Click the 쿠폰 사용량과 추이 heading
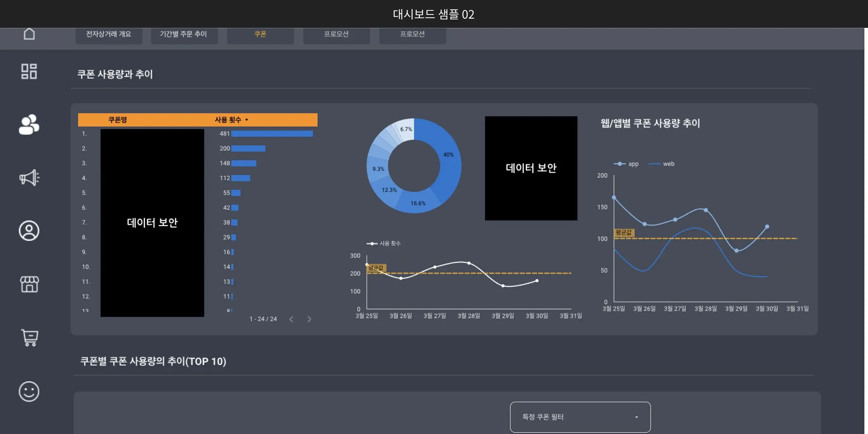 pyautogui.click(x=115, y=74)
